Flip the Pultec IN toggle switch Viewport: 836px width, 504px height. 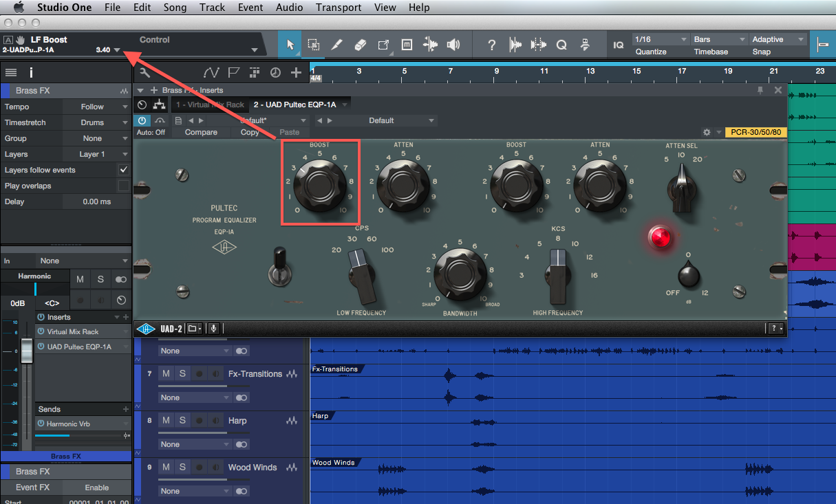point(278,267)
